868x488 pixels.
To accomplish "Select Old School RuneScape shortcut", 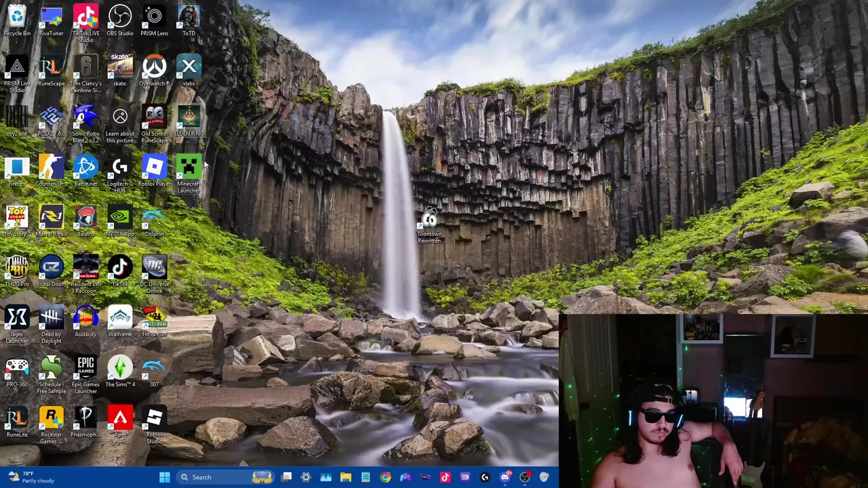I will (x=154, y=124).
